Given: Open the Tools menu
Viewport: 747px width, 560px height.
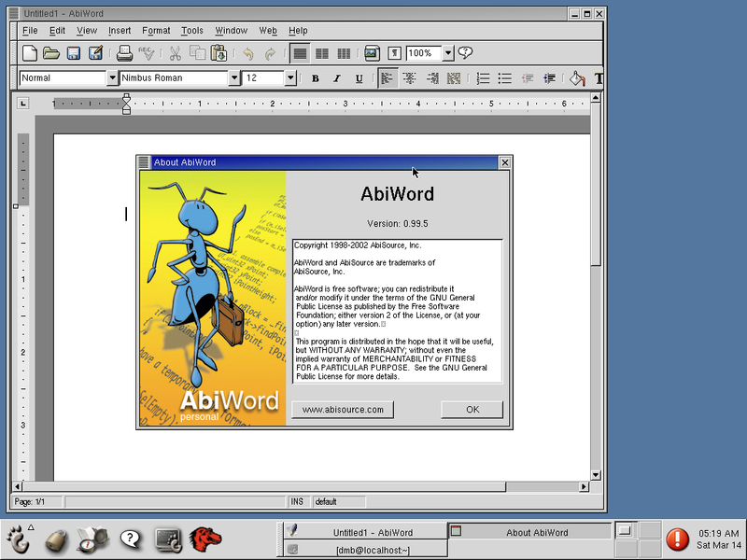Looking at the screenshot, I should pos(192,31).
